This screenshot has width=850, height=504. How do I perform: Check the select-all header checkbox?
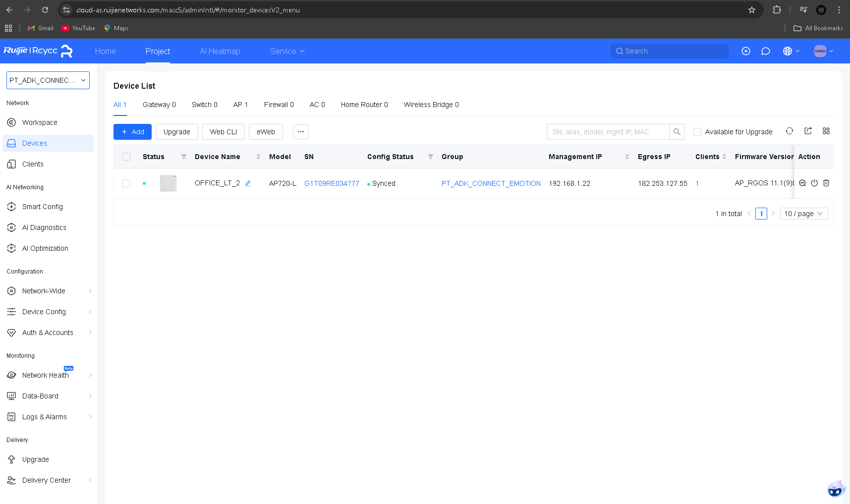126,157
